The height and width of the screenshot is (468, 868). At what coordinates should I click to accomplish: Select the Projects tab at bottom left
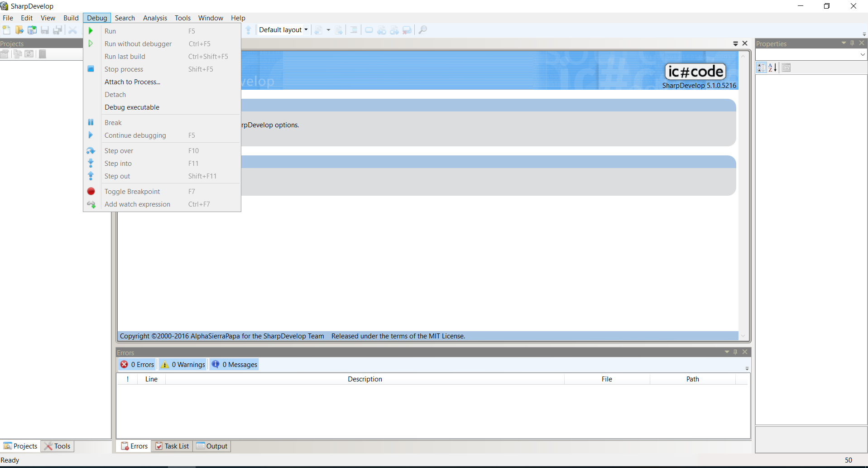20,446
